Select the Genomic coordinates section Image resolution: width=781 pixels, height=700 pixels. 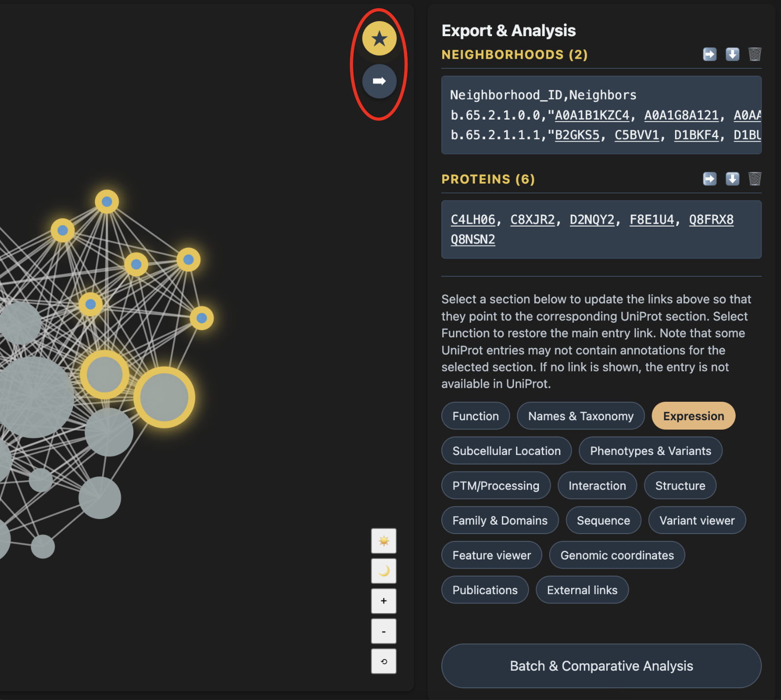point(617,555)
